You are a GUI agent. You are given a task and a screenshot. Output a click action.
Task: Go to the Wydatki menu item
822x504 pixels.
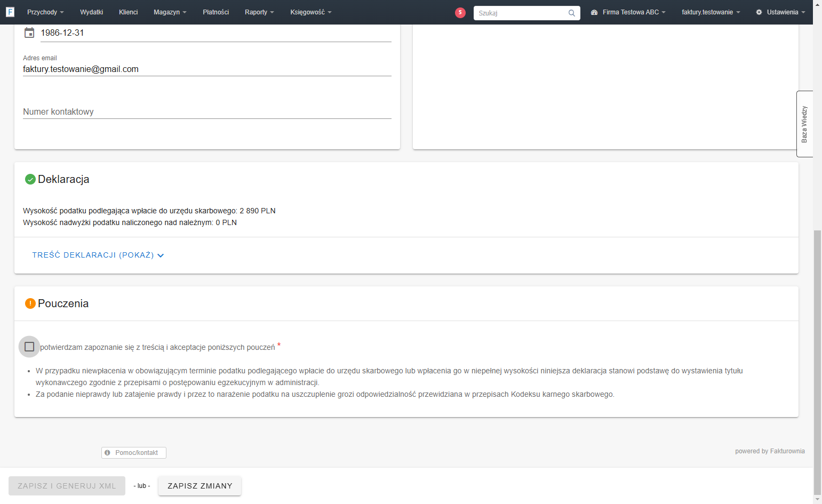point(92,12)
